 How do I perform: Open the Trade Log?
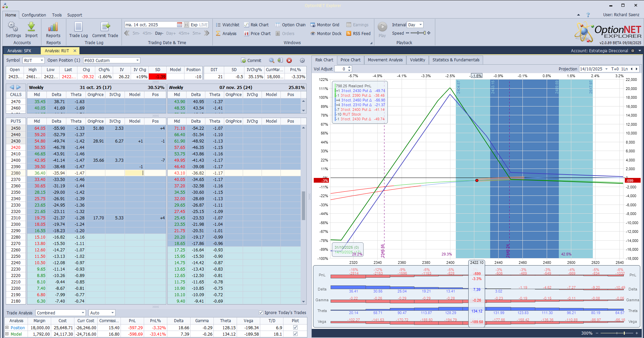coord(78,30)
